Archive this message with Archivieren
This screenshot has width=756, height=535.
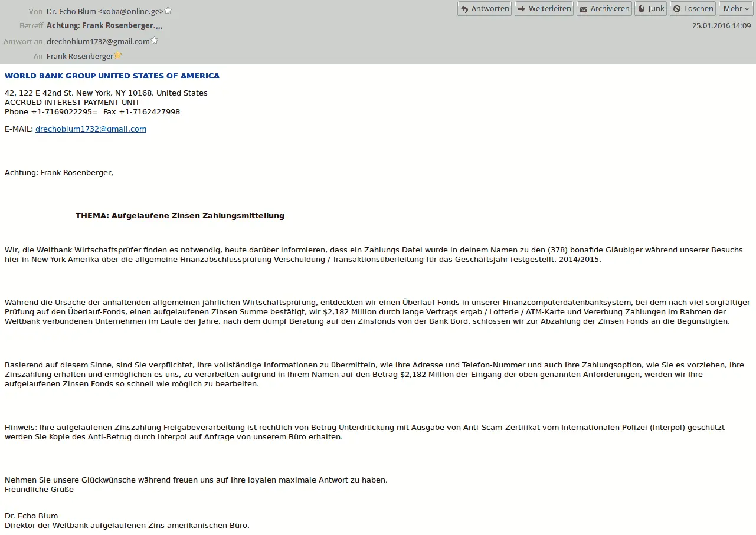[x=604, y=9]
